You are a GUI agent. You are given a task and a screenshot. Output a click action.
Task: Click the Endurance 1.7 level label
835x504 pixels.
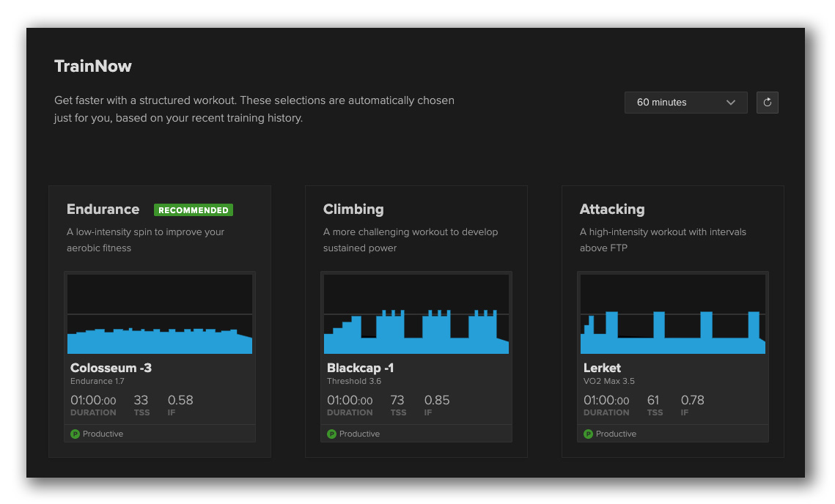[97, 381]
